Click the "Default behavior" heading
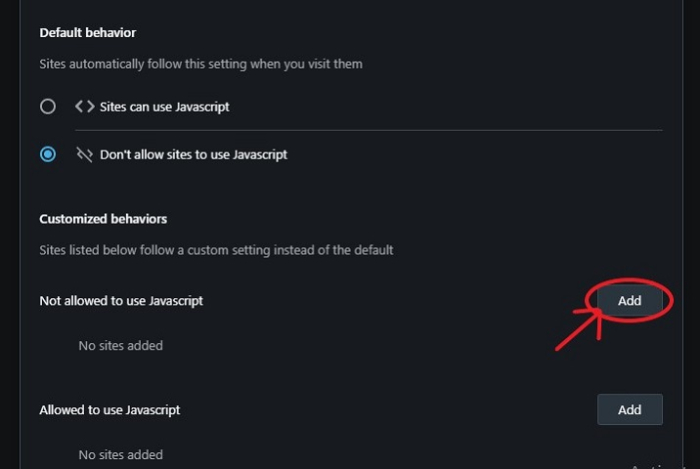The image size is (700, 469). (x=88, y=32)
